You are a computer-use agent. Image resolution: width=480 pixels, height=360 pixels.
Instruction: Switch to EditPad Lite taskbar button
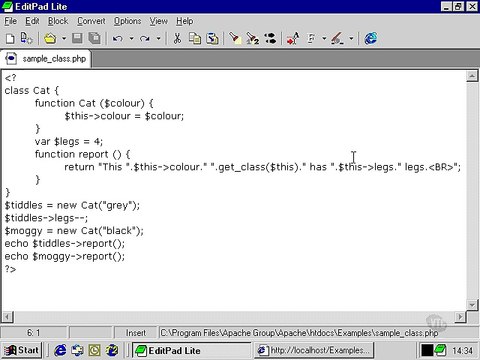pyautogui.click(x=191, y=351)
